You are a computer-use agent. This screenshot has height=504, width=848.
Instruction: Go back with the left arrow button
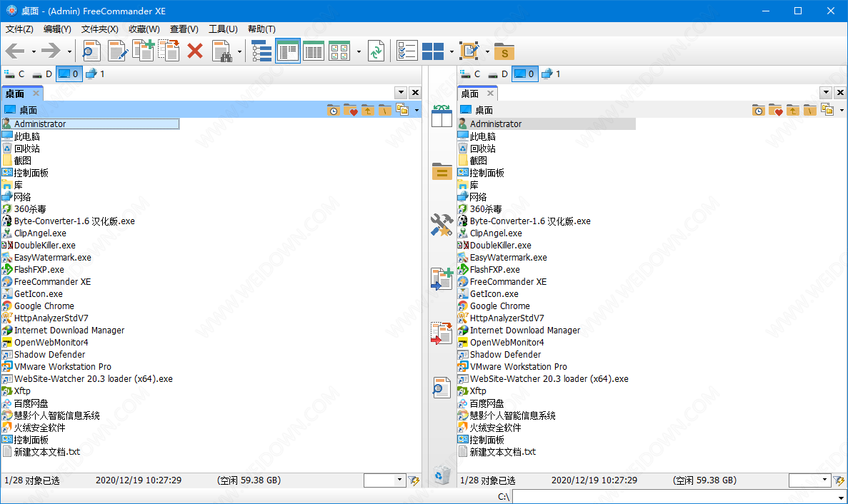click(x=15, y=51)
